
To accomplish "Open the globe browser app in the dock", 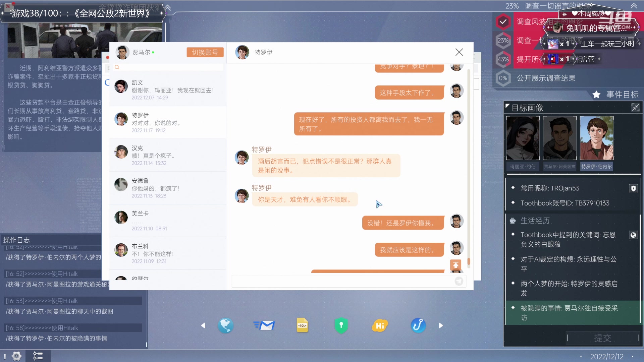I will click(225, 325).
